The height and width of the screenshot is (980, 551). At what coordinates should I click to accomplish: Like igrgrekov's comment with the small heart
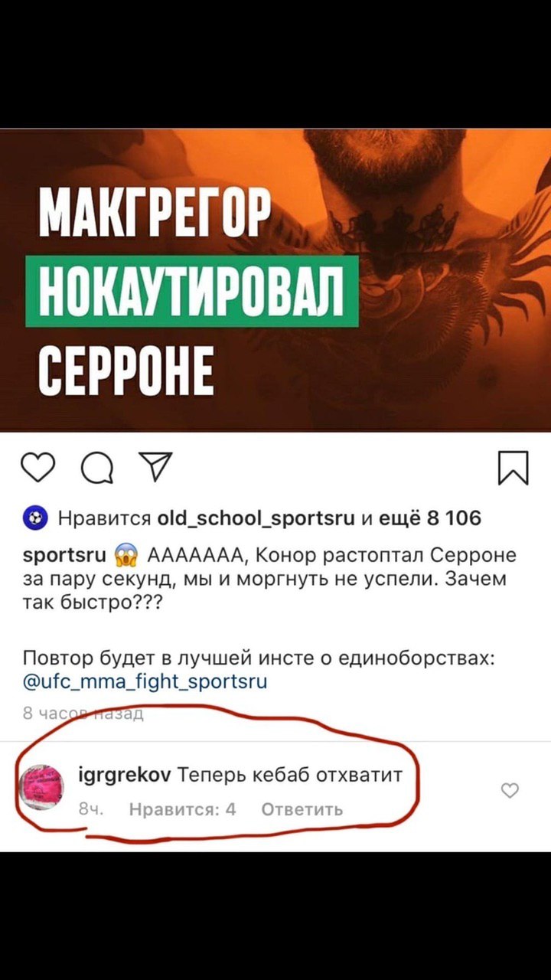[510, 791]
